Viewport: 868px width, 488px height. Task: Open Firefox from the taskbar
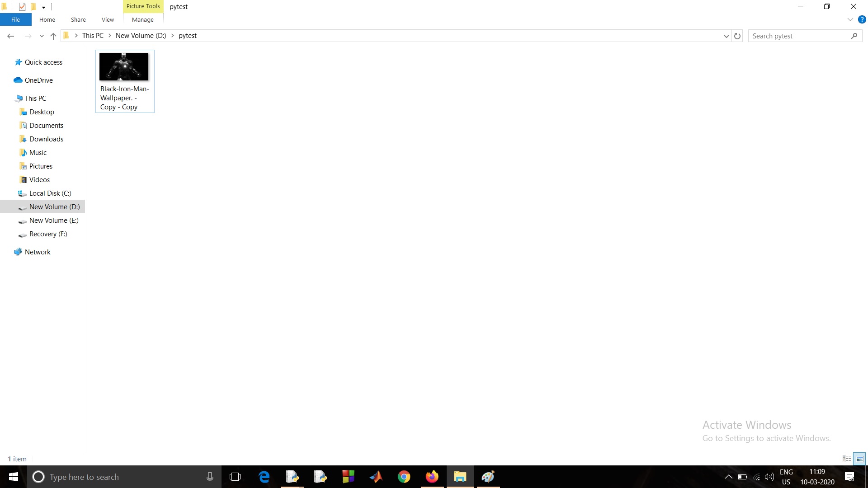tap(432, 477)
